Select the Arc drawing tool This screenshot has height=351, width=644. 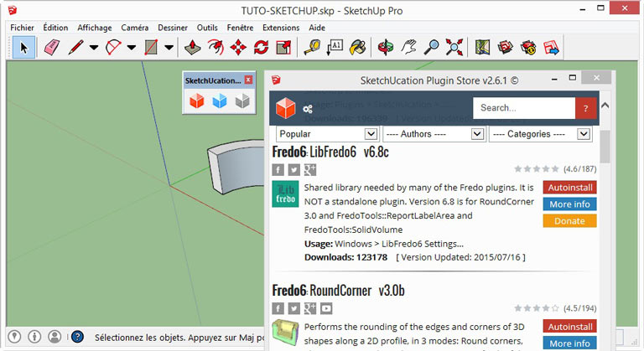point(113,47)
